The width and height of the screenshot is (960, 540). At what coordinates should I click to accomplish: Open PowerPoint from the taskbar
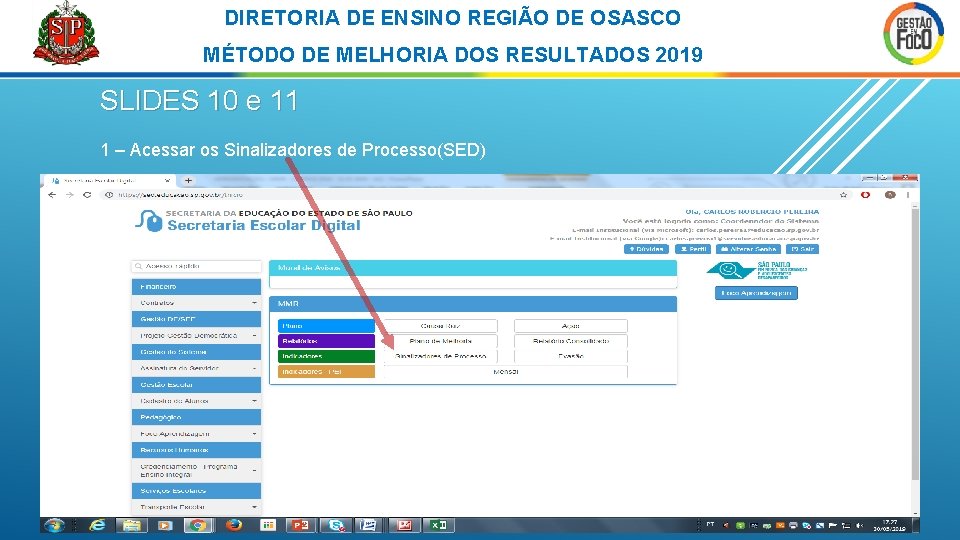301,525
